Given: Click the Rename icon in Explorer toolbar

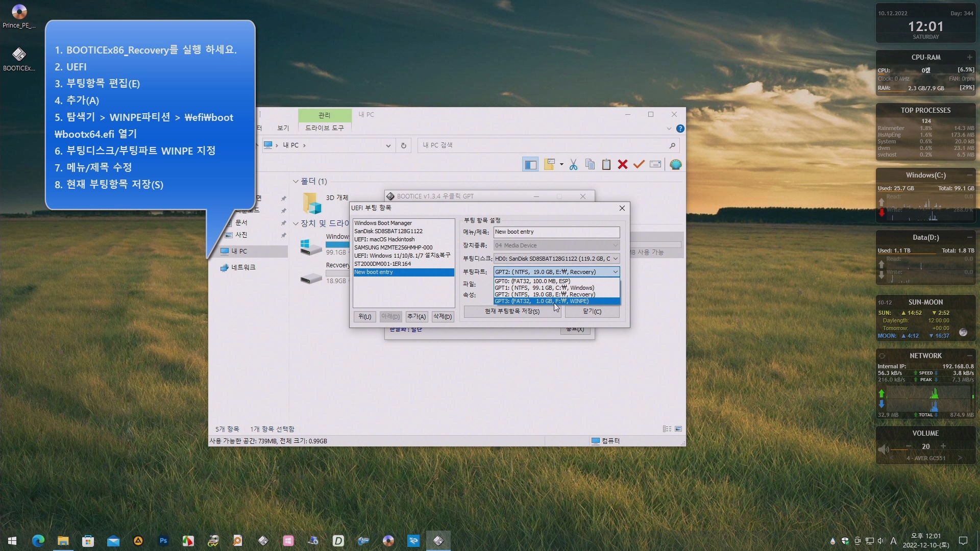Looking at the screenshot, I should click(x=655, y=164).
